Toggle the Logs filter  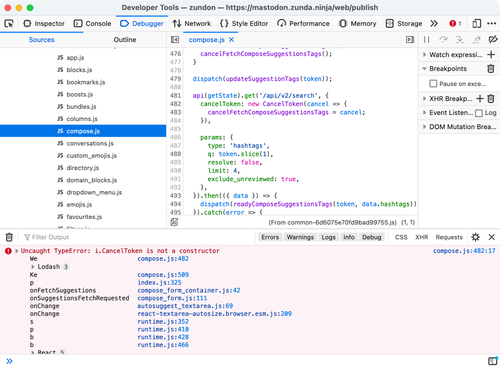(x=328, y=237)
